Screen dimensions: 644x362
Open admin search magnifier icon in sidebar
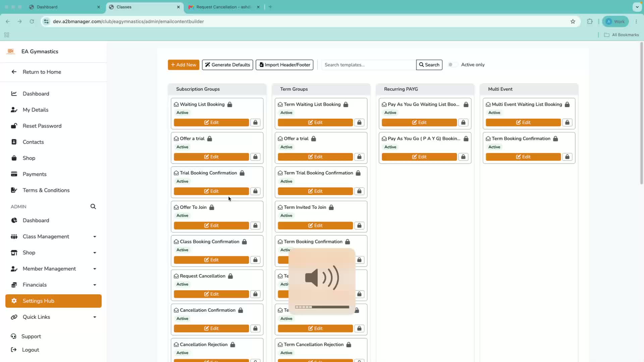[x=93, y=206]
